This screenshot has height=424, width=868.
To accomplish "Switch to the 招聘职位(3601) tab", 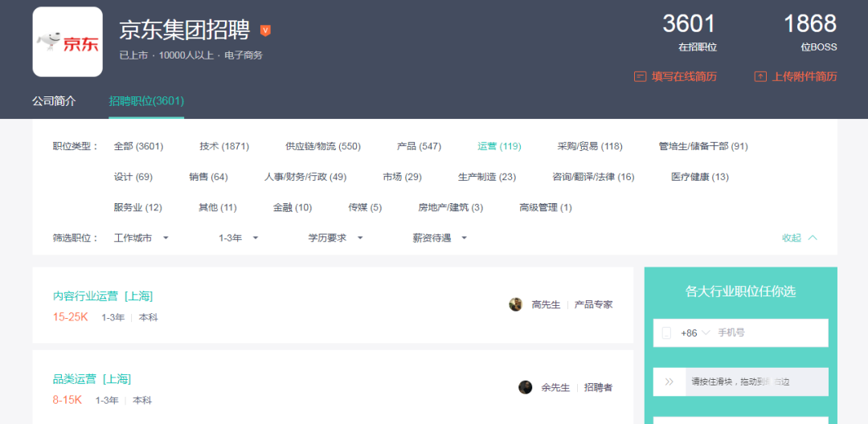I will pyautogui.click(x=146, y=101).
